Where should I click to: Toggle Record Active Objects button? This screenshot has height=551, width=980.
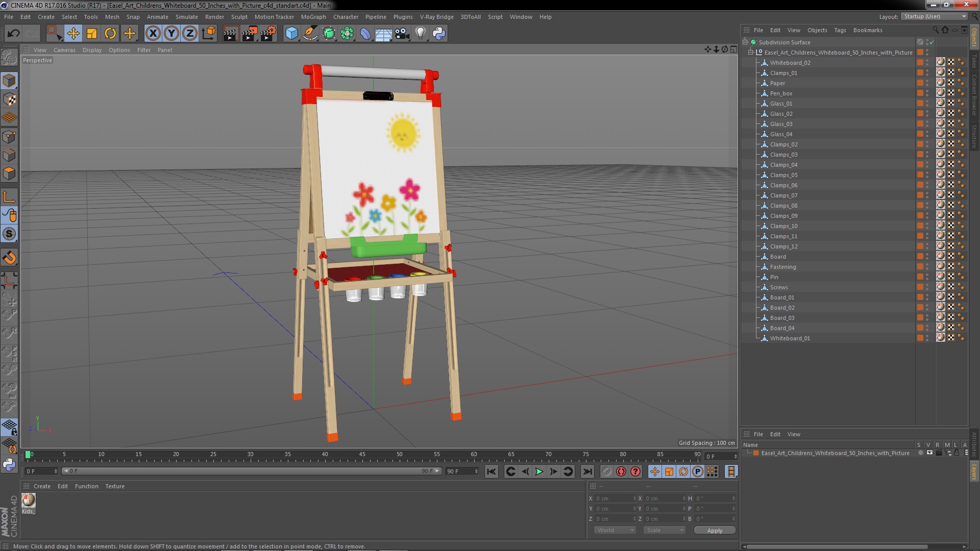coord(606,471)
